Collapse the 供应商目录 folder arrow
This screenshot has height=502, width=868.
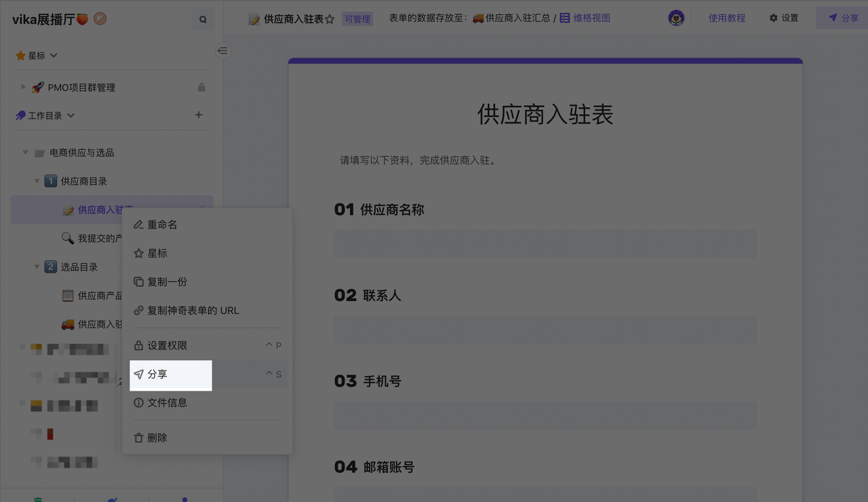(37, 181)
